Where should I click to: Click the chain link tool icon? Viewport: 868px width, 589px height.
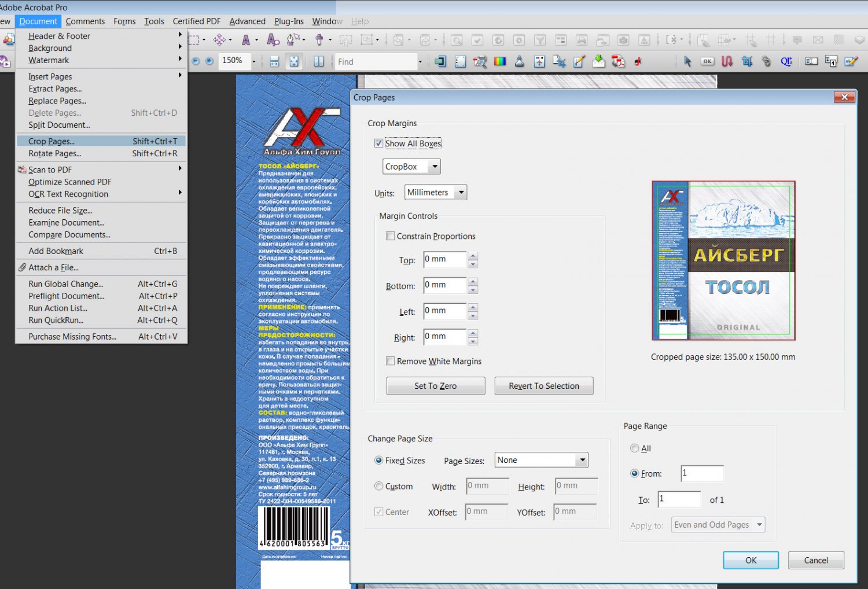click(766, 61)
